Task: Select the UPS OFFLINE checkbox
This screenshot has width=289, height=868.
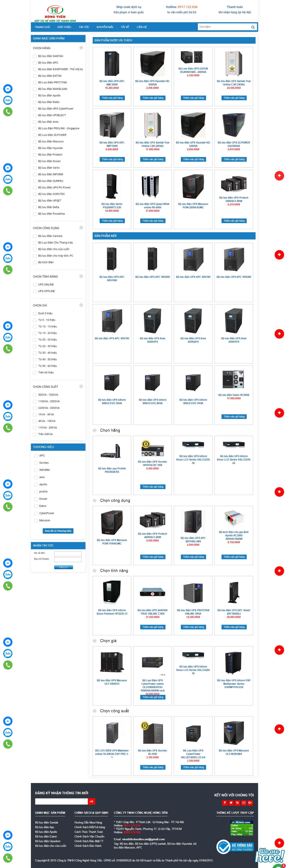Action: coord(35,291)
